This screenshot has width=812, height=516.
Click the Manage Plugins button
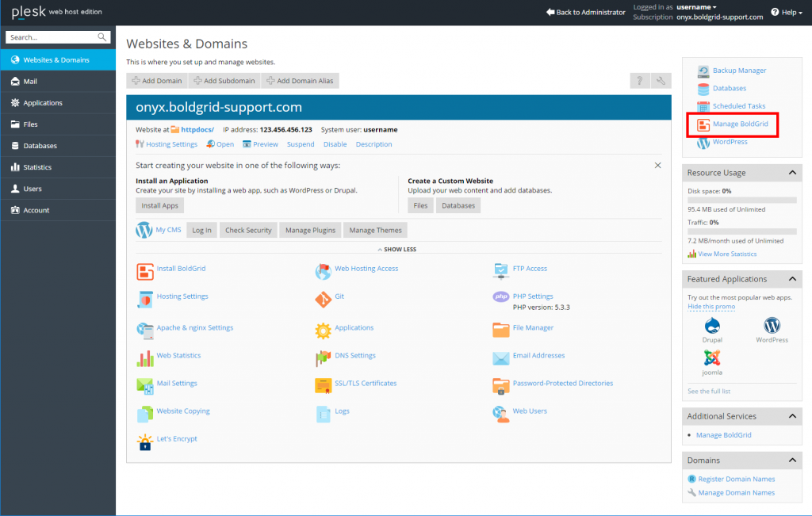tap(310, 231)
